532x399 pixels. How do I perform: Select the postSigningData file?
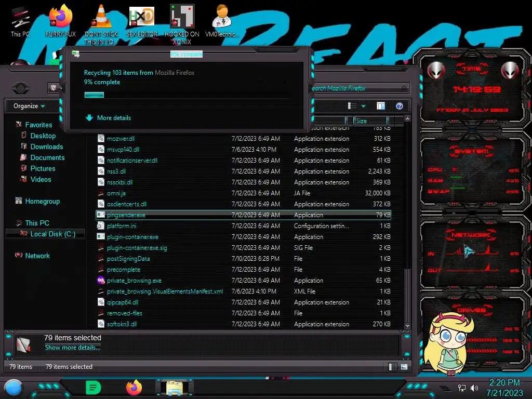click(x=243, y=259)
